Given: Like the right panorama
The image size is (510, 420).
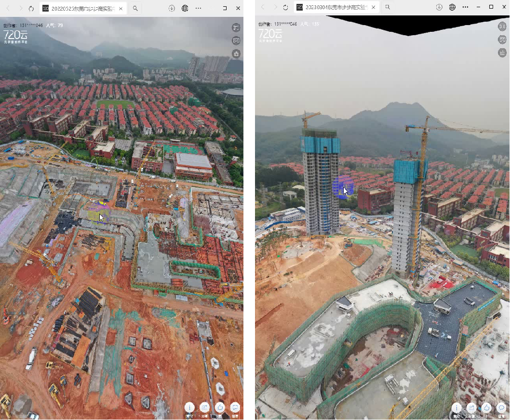Looking at the screenshot, I should click(486, 408).
